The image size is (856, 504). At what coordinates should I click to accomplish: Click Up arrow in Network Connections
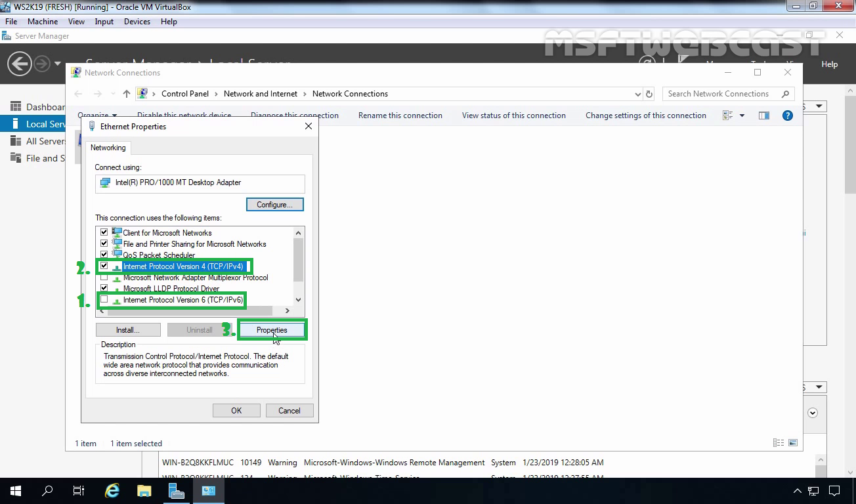[x=127, y=94]
